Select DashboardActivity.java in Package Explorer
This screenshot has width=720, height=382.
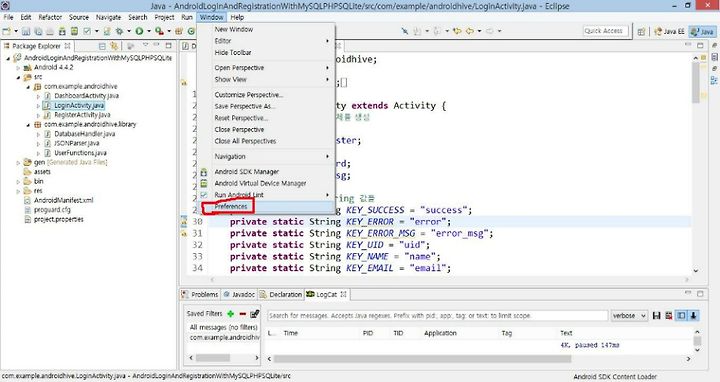(x=86, y=96)
